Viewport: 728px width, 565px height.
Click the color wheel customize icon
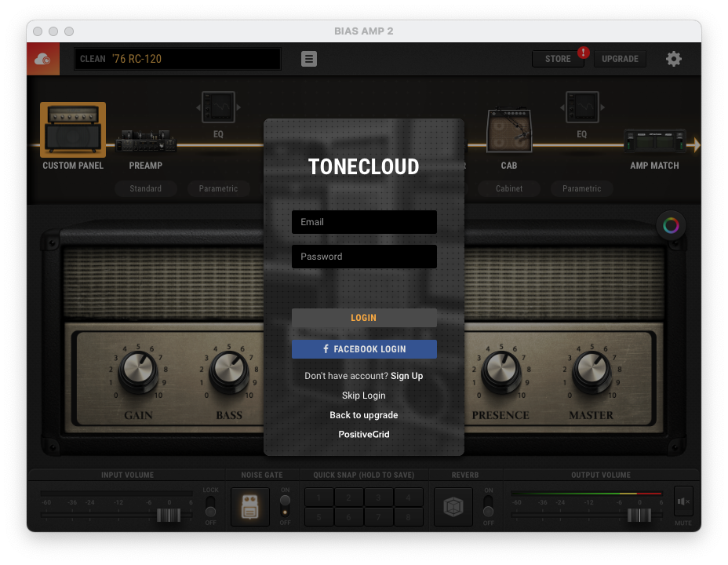click(x=671, y=226)
